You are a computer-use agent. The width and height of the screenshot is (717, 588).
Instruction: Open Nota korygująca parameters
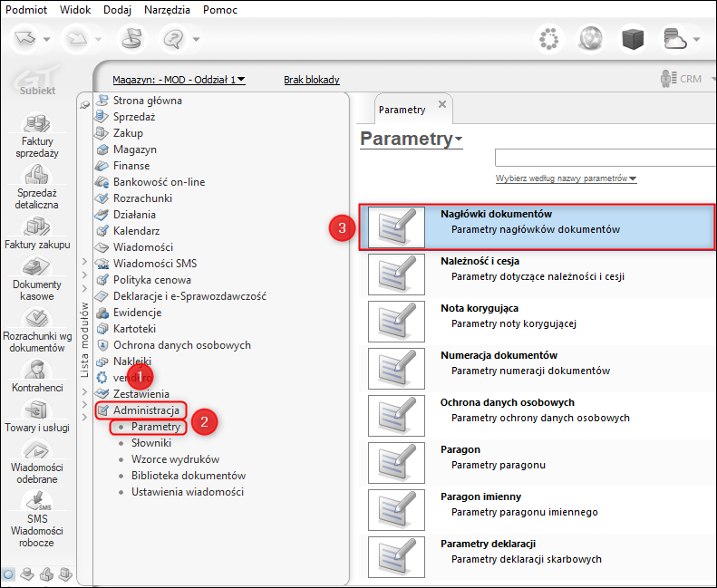point(537,322)
